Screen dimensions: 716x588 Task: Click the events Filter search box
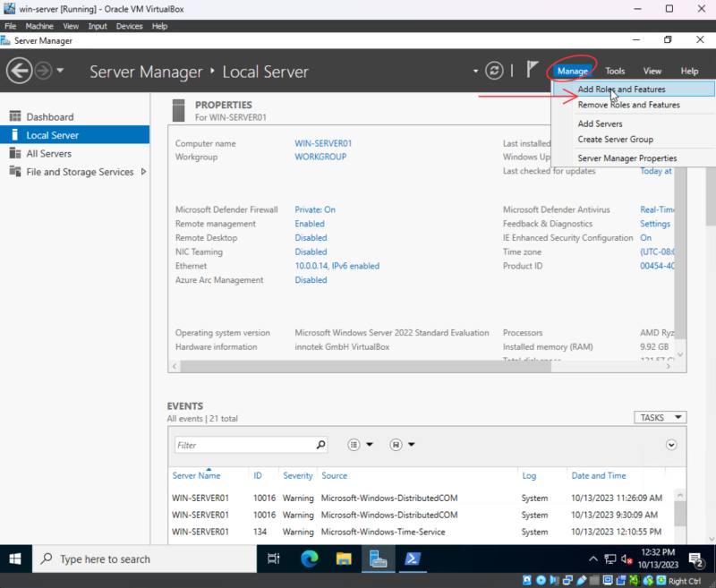click(251, 445)
